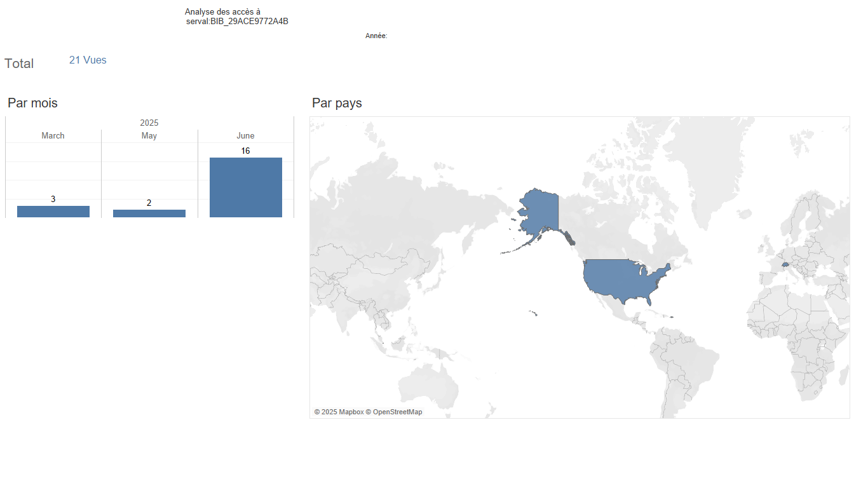Select the May 2025 bar
Viewport: 868px width, 488px height.
149,213
